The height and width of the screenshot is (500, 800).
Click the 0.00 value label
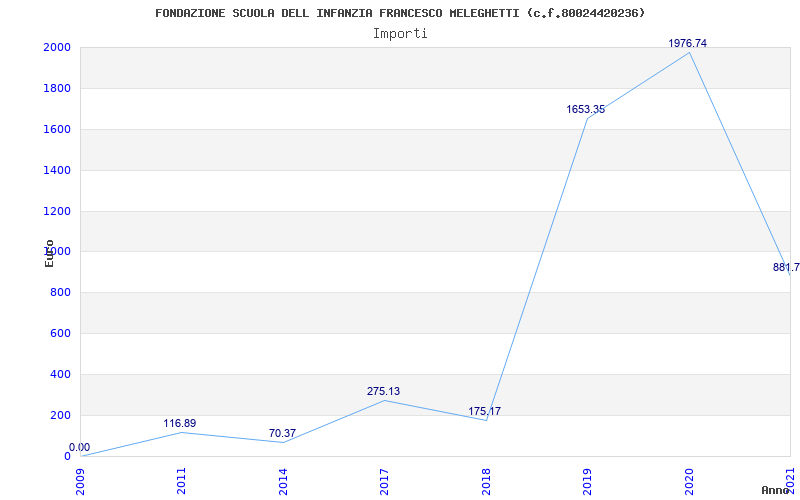(x=80, y=447)
